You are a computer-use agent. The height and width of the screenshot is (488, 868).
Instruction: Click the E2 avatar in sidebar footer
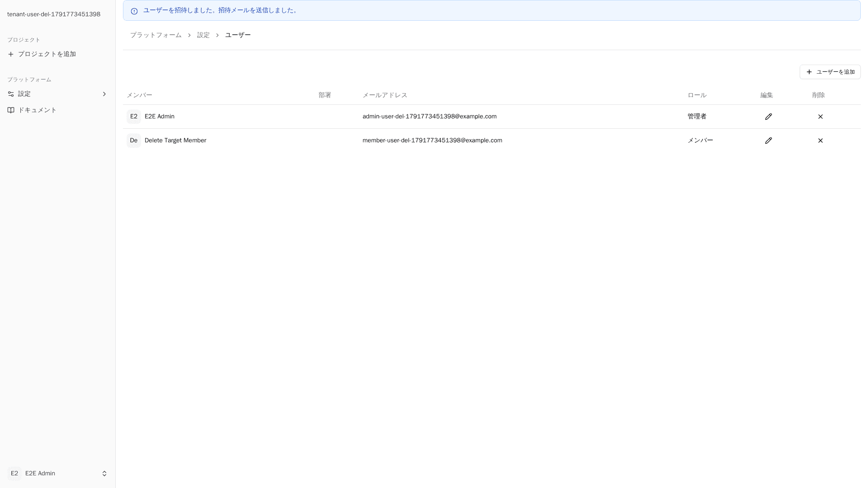point(14,474)
